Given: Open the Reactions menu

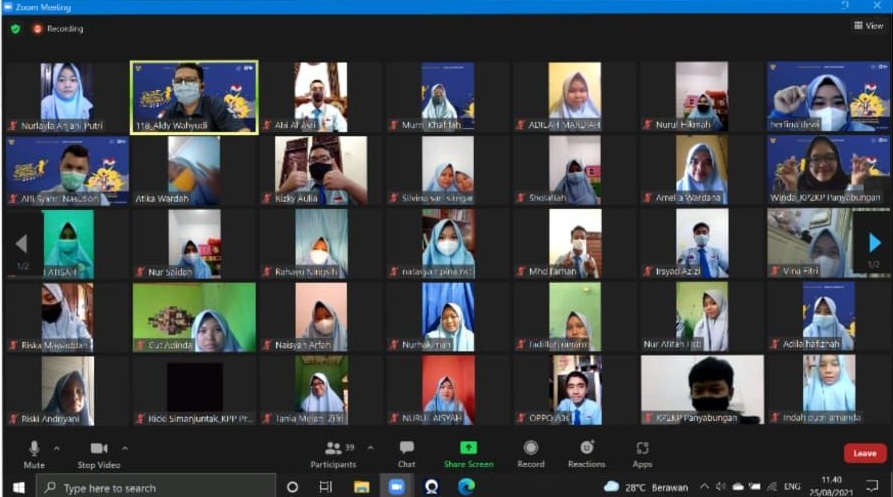Looking at the screenshot, I should tap(586, 453).
